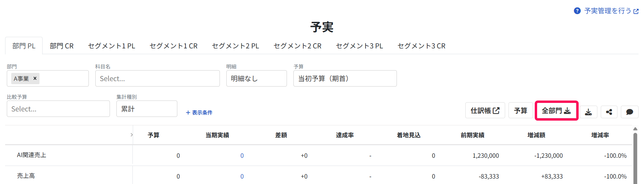Click the +83,333 増減額 value
This screenshot has width=644, height=184.
coord(552,177)
